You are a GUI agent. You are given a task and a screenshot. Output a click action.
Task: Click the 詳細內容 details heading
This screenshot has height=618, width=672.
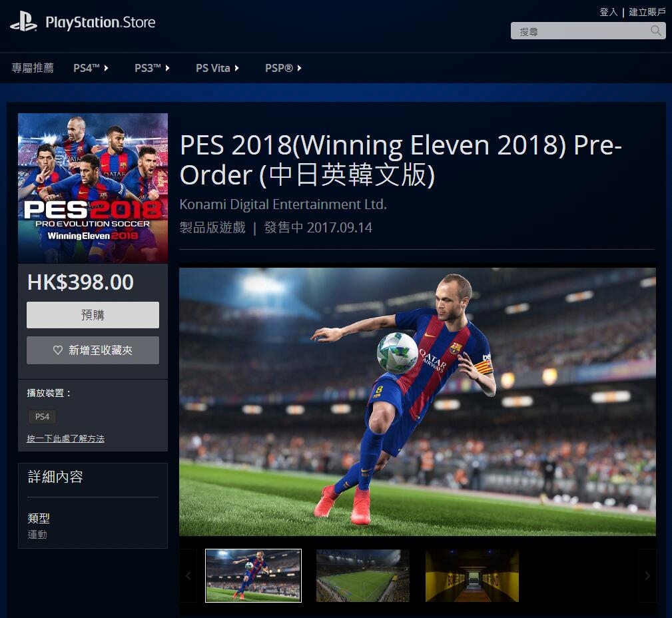55,477
